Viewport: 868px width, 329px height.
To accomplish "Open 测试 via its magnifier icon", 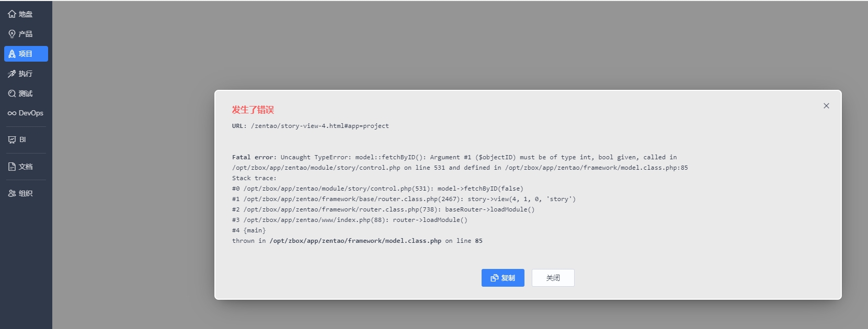I will (12, 93).
